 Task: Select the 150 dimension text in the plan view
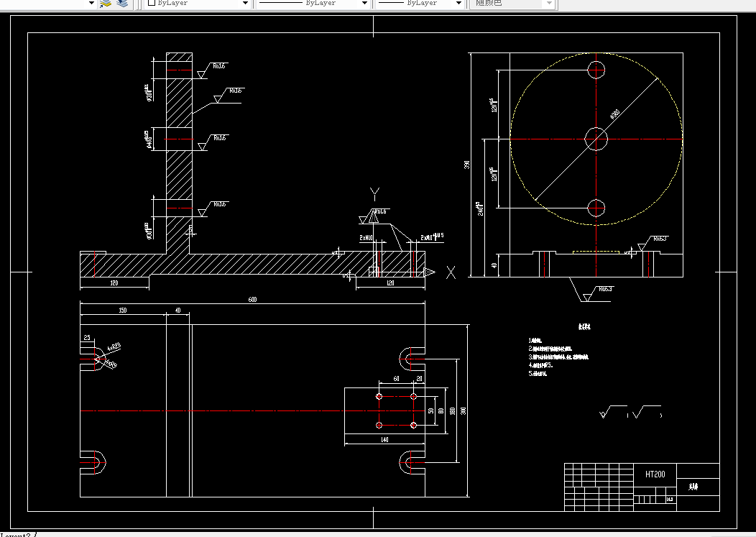click(x=122, y=311)
